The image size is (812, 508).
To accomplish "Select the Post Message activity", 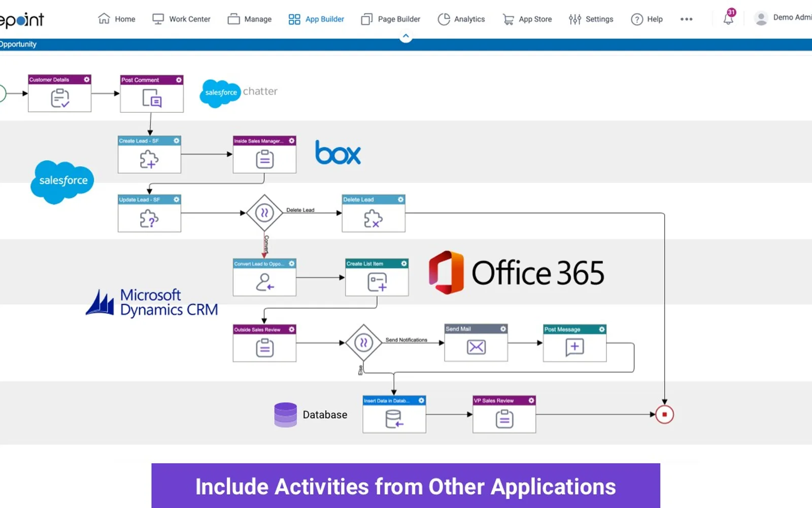I will click(574, 343).
